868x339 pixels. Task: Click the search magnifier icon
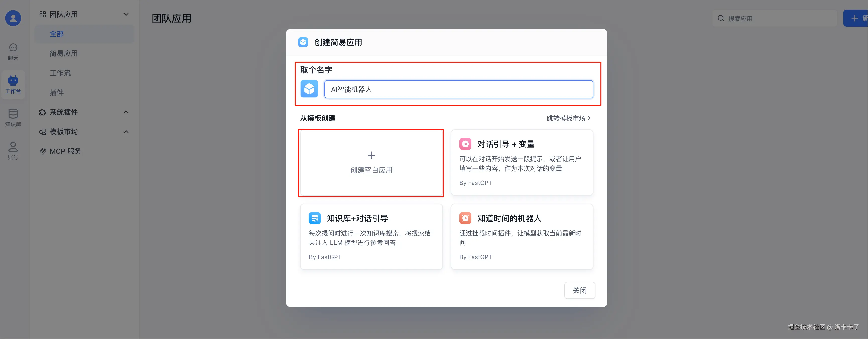[x=721, y=18]
